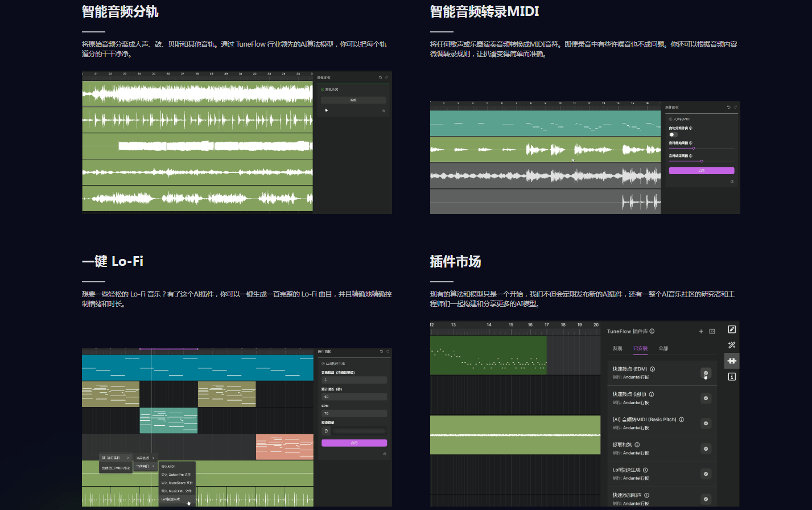Click the trash icon next to 预设目录 field
The height and width of the screenshot is (510, 812).
coord(326,430)
